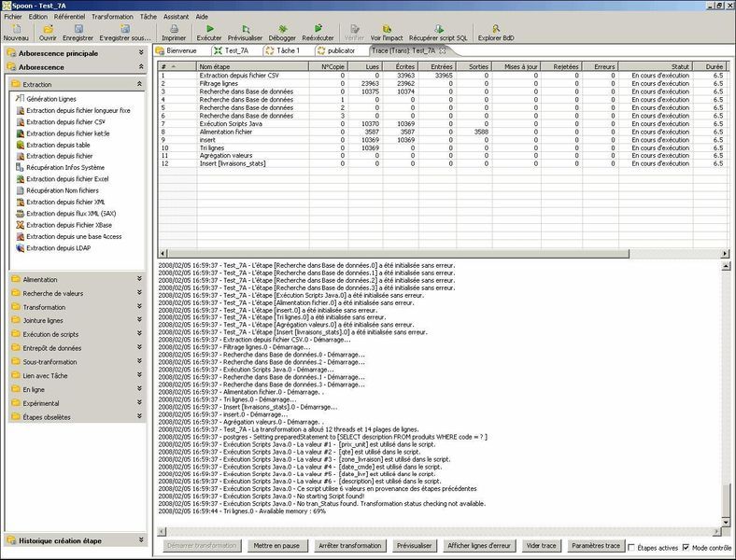Click the Enregistrer save icon
736x560 pixels.
coord(78,29)
